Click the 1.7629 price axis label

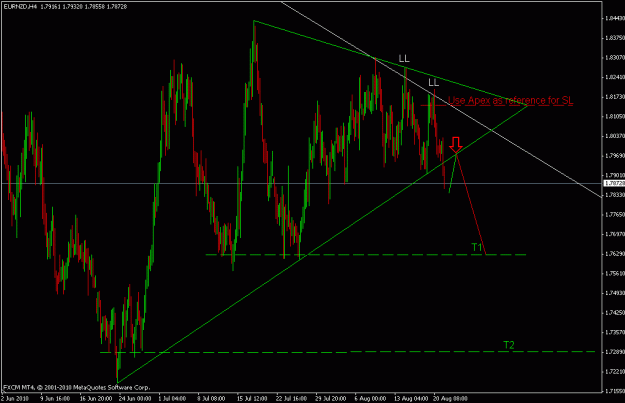click(615, 254)
